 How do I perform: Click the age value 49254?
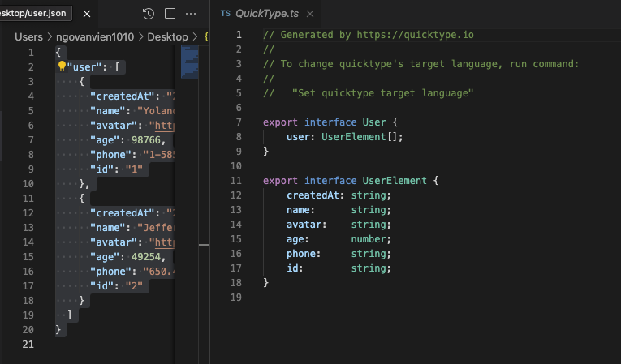pyautogui.click(x=146, y=257)
